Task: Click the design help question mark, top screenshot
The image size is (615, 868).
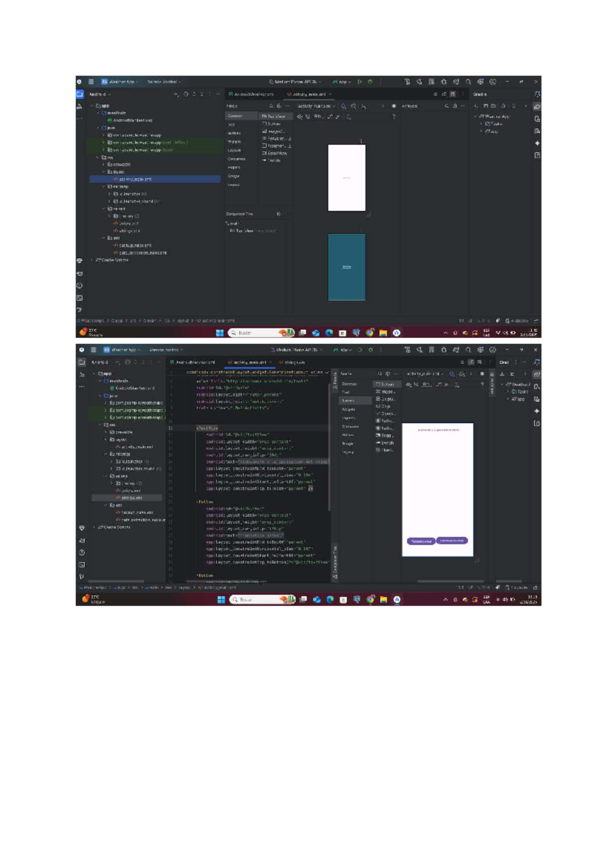Action: (394, 117)
